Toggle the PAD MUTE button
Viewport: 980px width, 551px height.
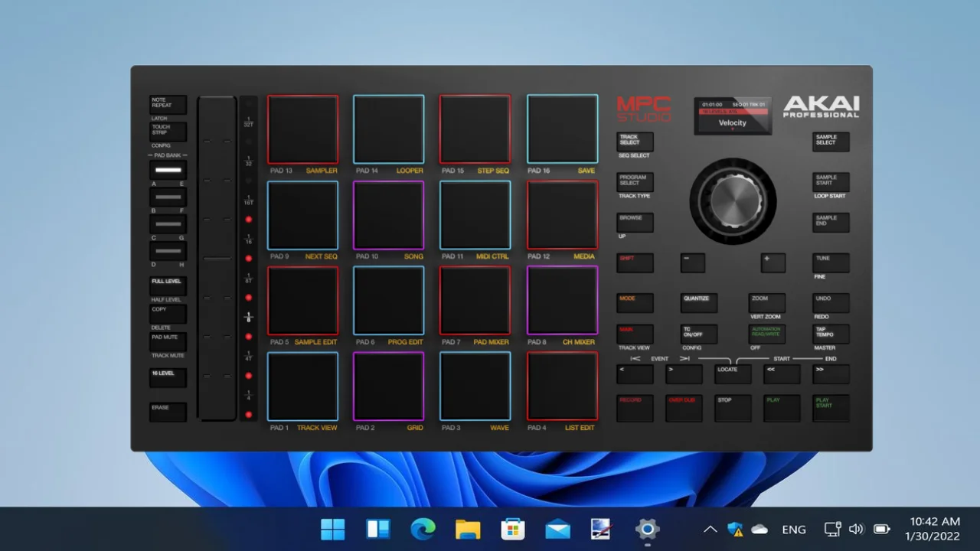point(168,342)
